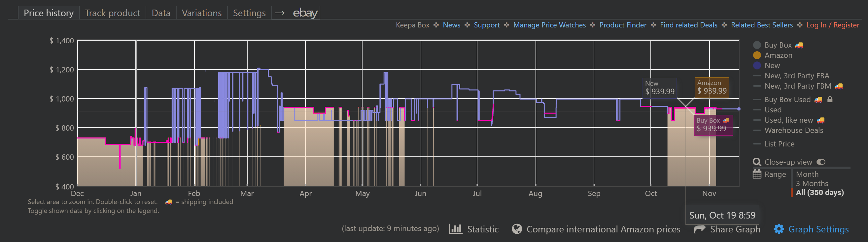This screenshot has height=242, width=868.
Task: Click the orange Amazon legend circle
Action: pyautogui.click(x=757, y=55)
